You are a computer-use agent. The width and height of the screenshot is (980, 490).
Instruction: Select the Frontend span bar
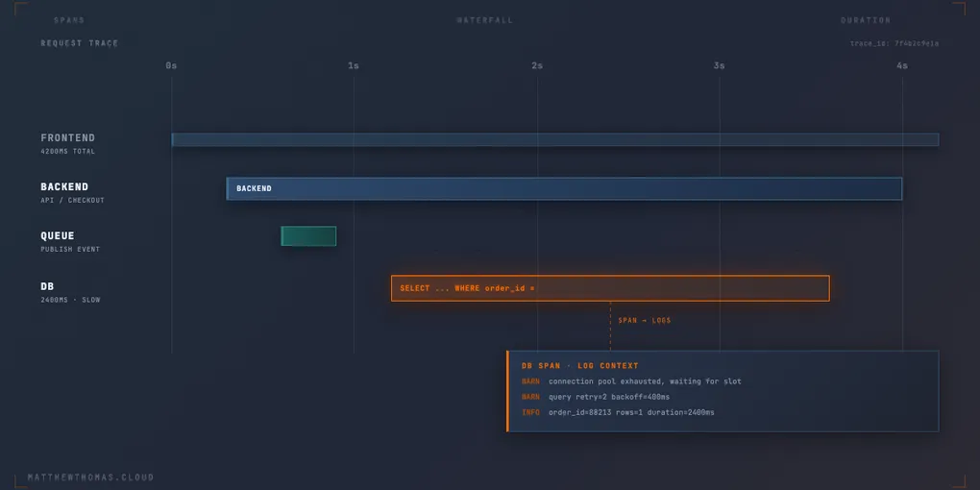click(x=555, y=139)
